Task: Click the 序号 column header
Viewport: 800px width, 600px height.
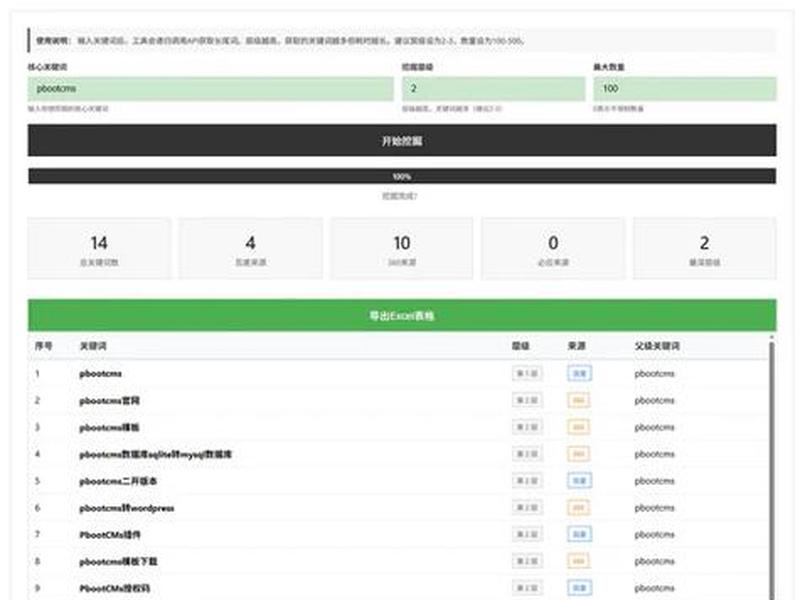Action: pyautogui.click(x=43, y=346)
